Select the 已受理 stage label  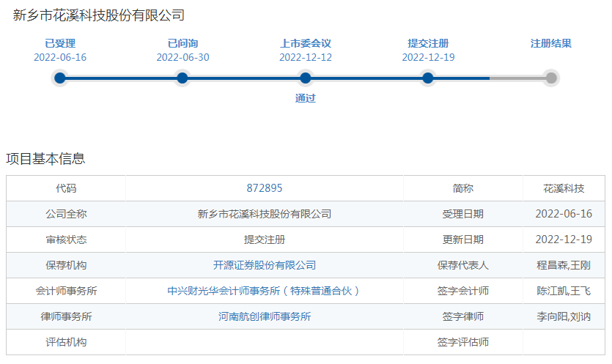click(60, 43)
